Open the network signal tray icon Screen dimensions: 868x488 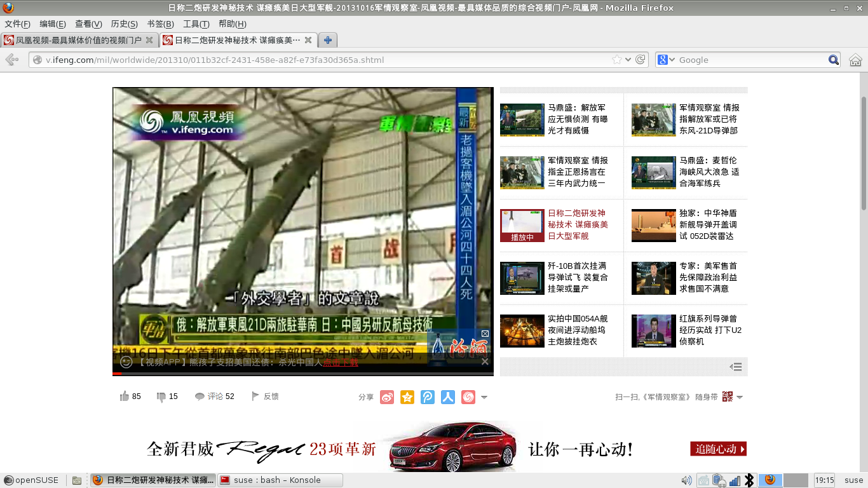(x=735, y=480)
